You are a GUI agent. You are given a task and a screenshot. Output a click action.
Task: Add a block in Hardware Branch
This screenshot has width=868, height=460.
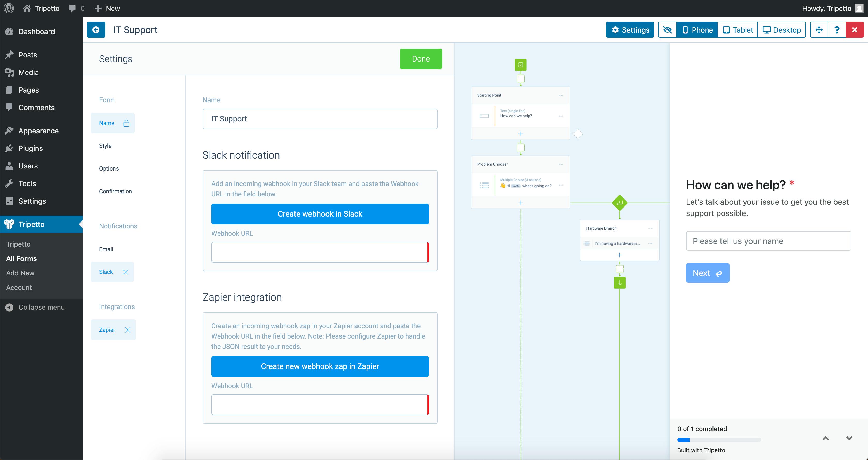point(620,255)
